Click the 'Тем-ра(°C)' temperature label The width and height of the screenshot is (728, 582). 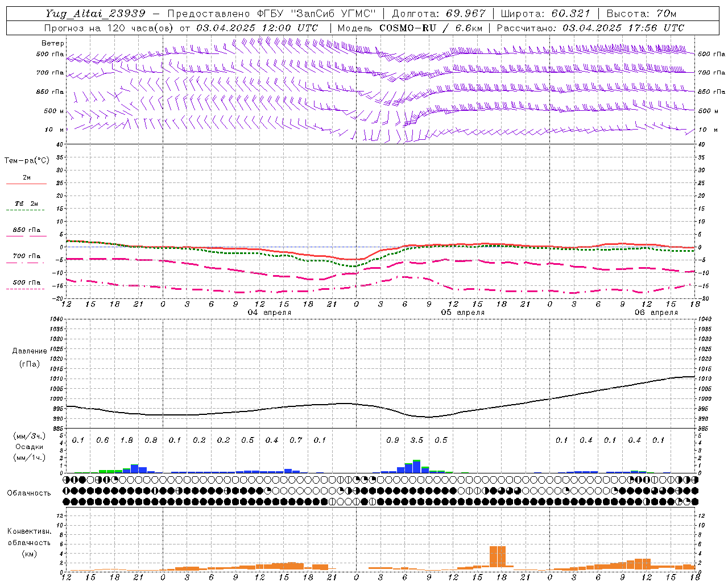pos(27,161)
